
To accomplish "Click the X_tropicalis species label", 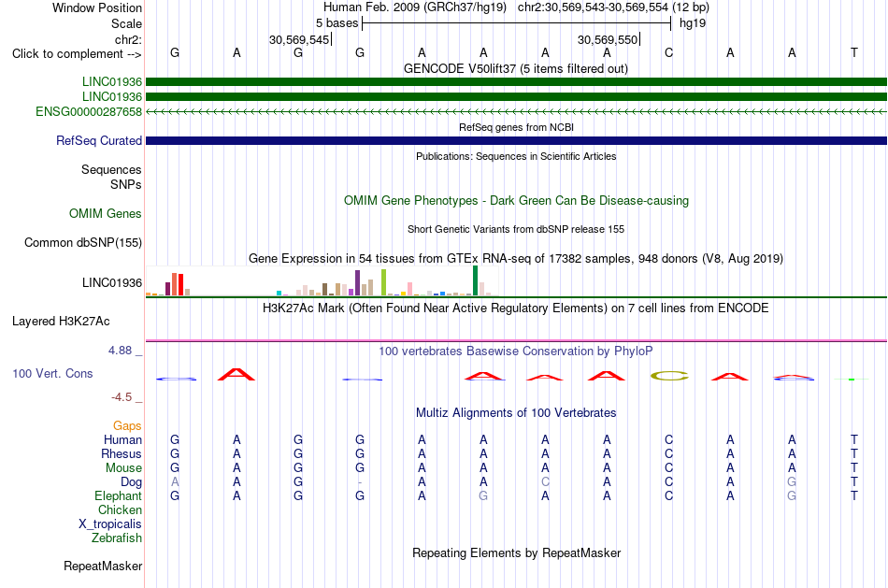I will 110,524.
